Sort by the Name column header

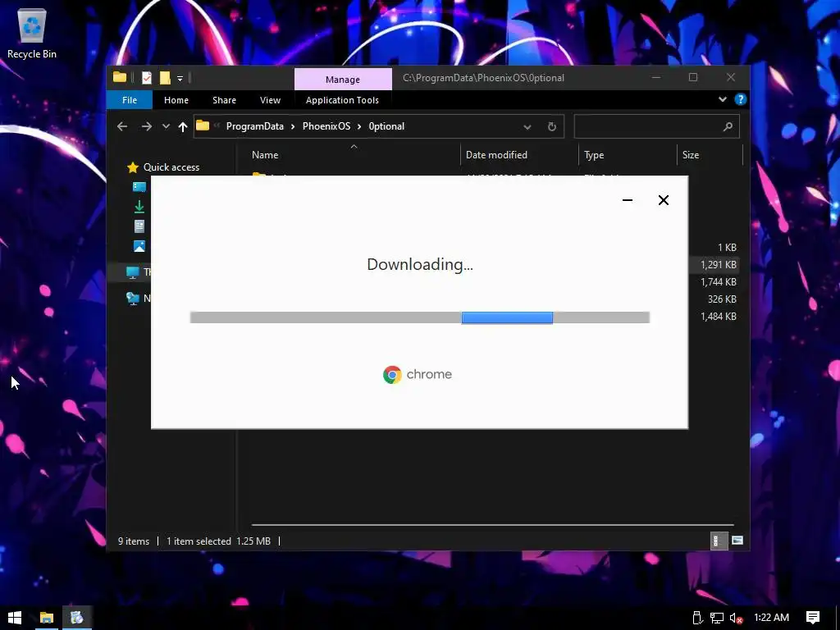click(x=354, y=155)
